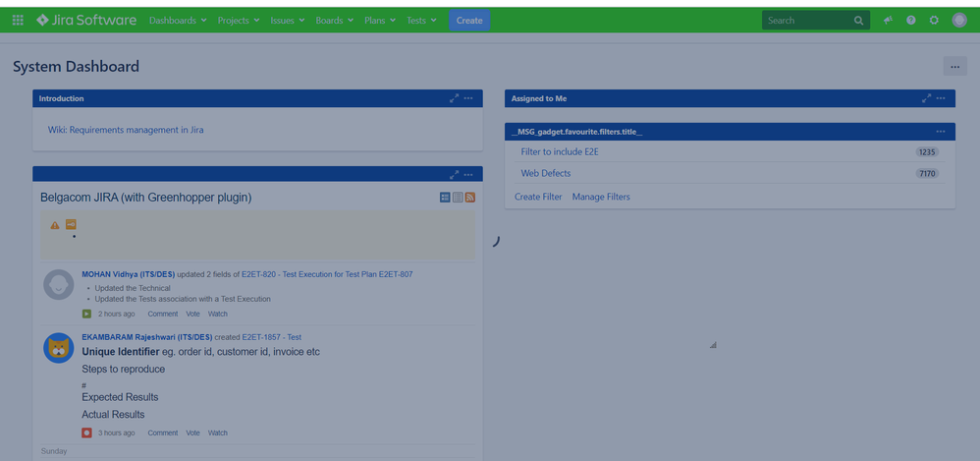Viewport: 980px width, 461px height.
Task: Open the Web Defects filter
Action: 546,173
